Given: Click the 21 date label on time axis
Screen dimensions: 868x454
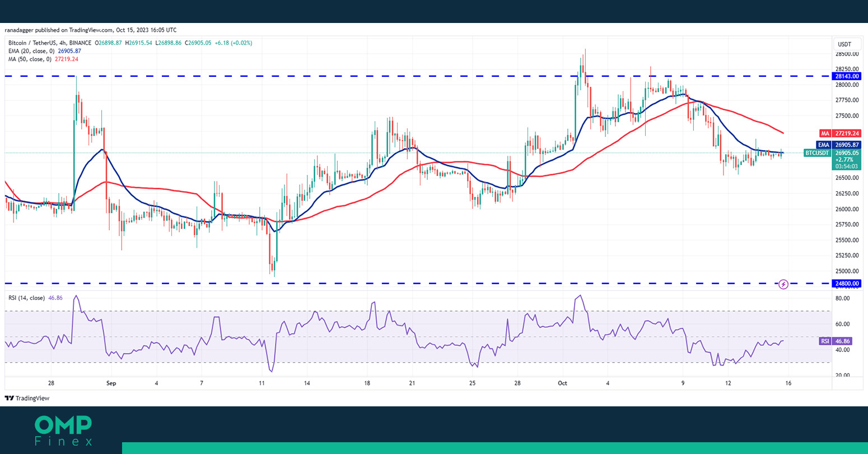Looking at the screenshot, I should tap(412, 383).
